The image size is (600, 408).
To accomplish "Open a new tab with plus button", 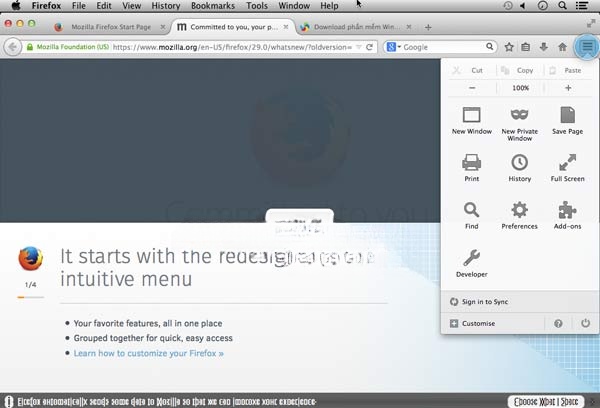I will point(428,27).
